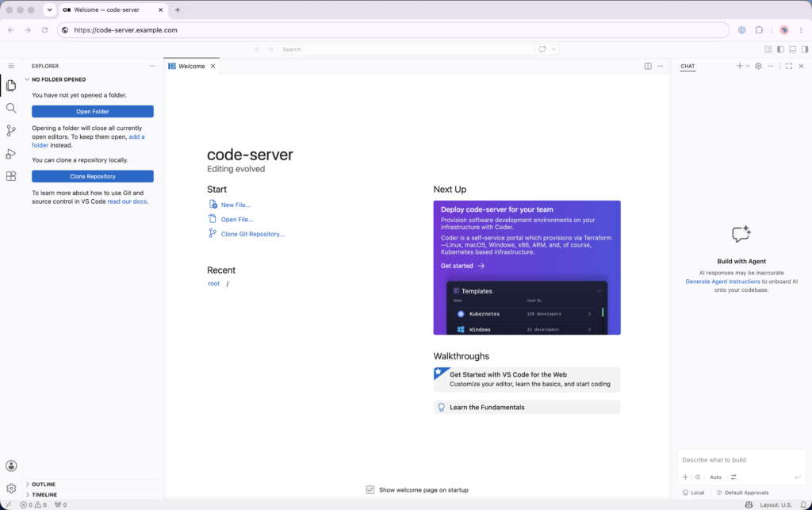This screenshot has width=812, height=510.
Task: Click the browser address bar
Action: pyautogui.click(x=393, y=30)
